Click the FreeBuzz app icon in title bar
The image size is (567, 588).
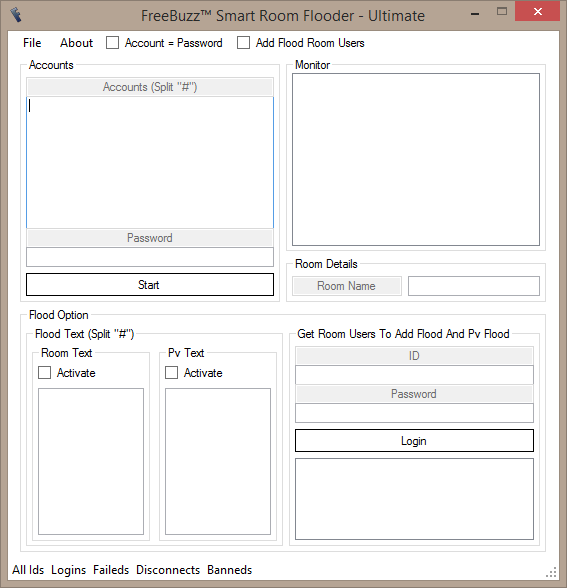[15, 15]
